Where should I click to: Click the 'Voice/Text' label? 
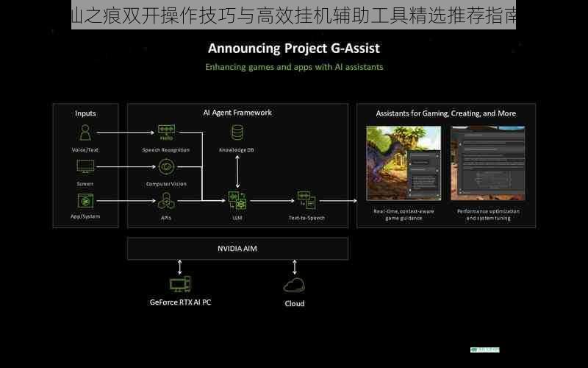(85, 150)
